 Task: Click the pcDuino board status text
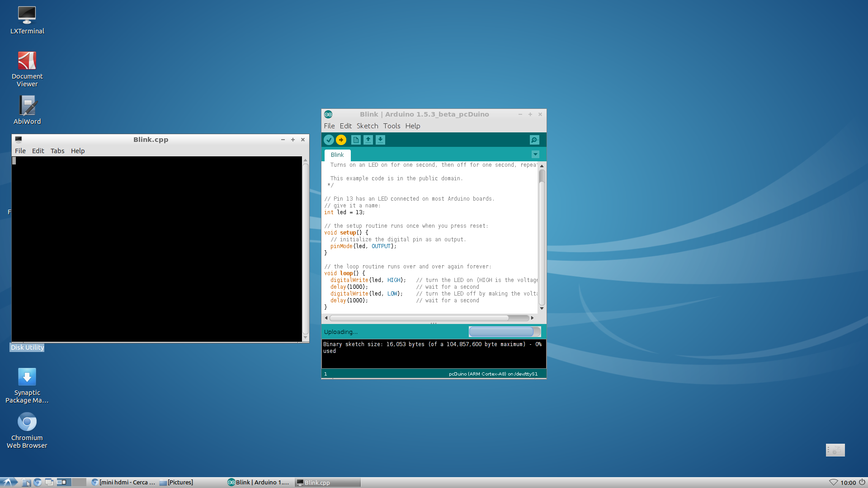pos(493,374)
